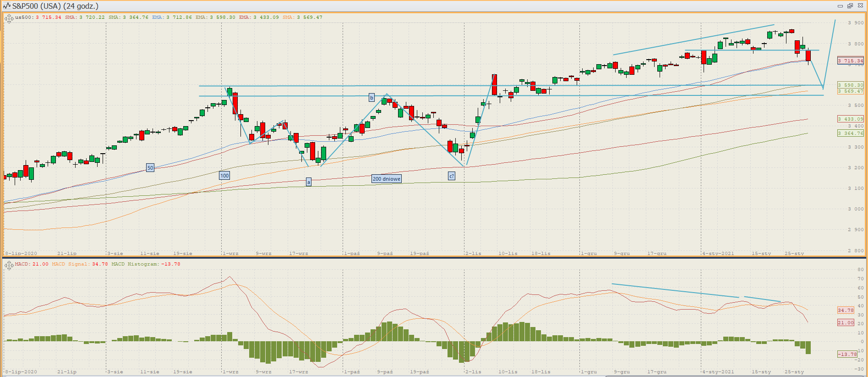Screen dimensions: 868x377
Task: Click current price tag 3 715.34 on axis
Action: pos(850,61)
